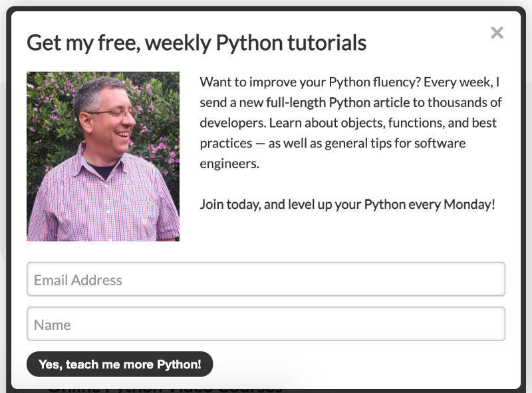532x393 pixels.
Task: Submit with "Yes, teach me more Python!" button
Action: pyautogui.click(x=120, y=364)
